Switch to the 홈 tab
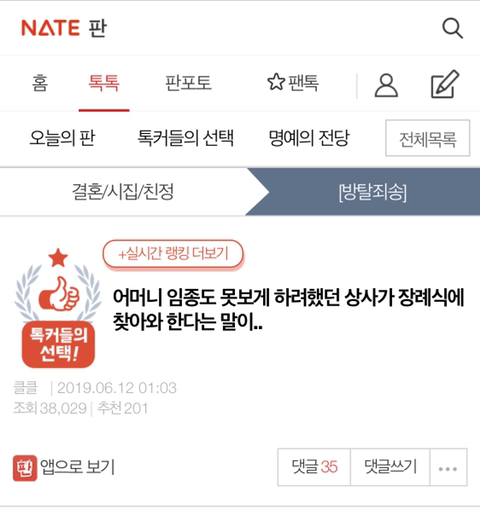Viewport: 480px width, 520px height. 40,83
